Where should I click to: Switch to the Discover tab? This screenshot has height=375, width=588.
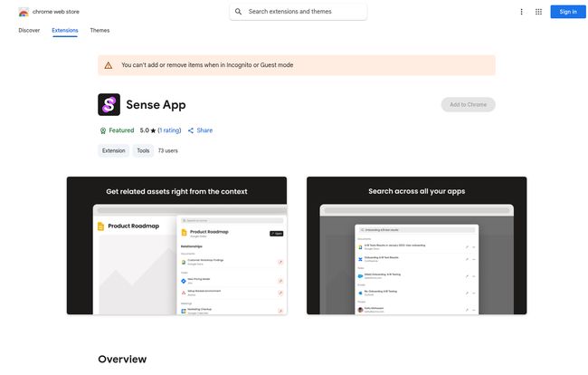pyautogui.click(x=29, y=31)
